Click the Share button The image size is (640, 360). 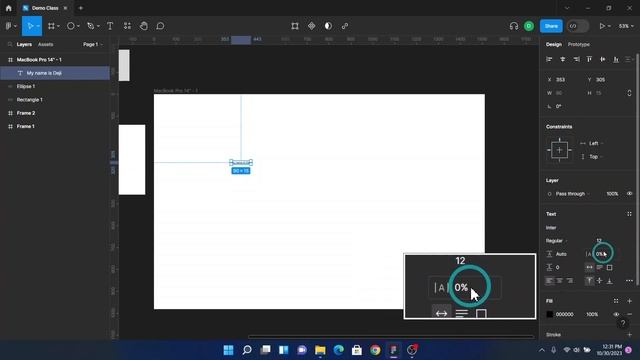click(x=551, y=26)
